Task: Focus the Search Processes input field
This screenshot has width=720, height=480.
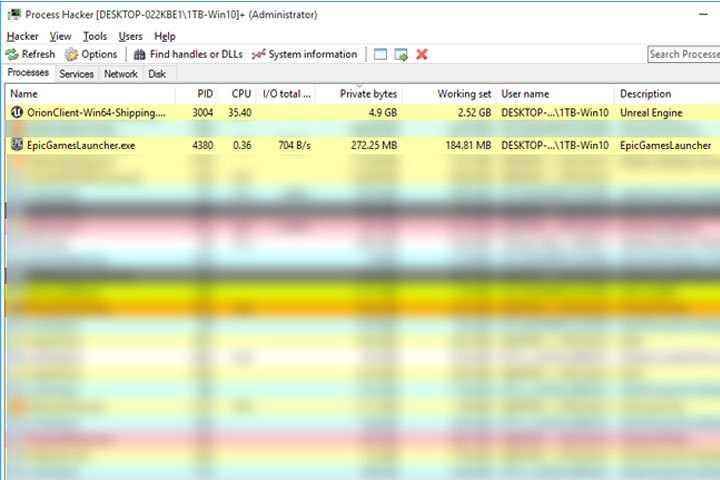Action: tap(684, 54)
